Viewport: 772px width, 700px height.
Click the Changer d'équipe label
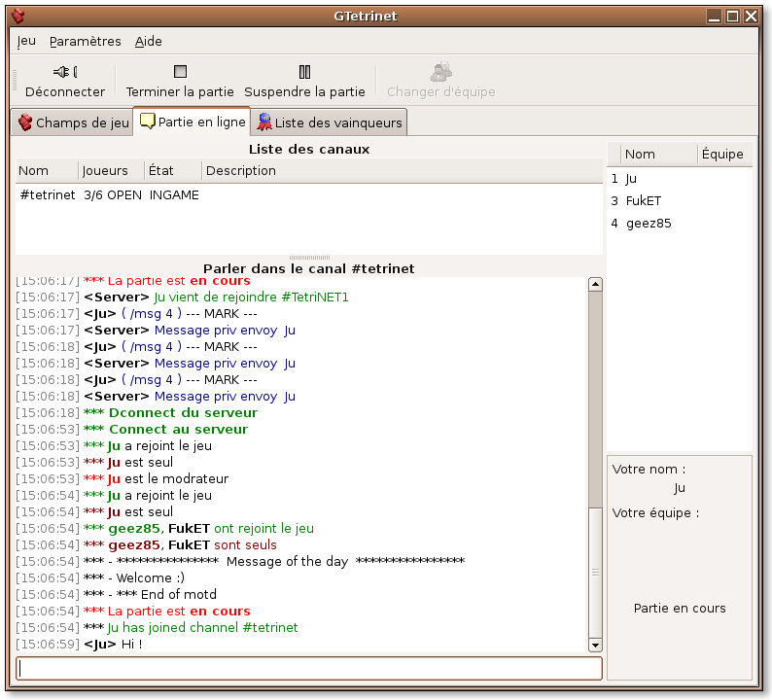click(x=441, y=92)
